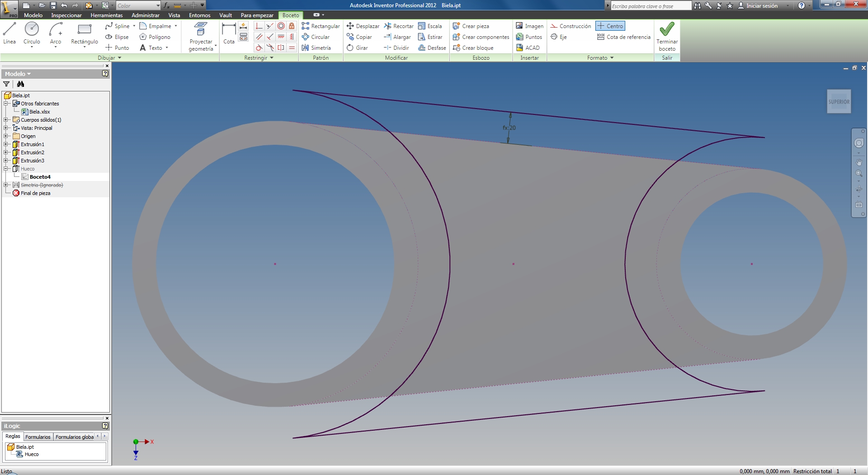Viewport: 868px width, 475px height.
Task: Select the Línea drawing tool
Action: 9,33
